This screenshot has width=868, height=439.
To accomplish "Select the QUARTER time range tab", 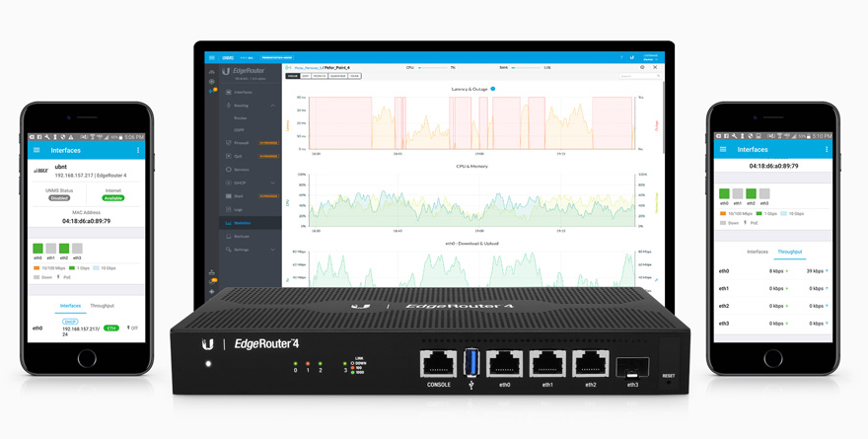I will click(337, 76).
